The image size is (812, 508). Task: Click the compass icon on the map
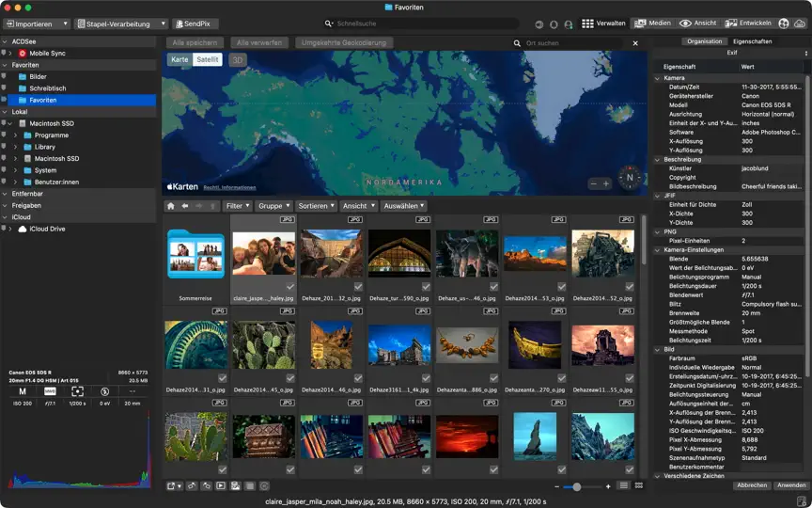630,177
